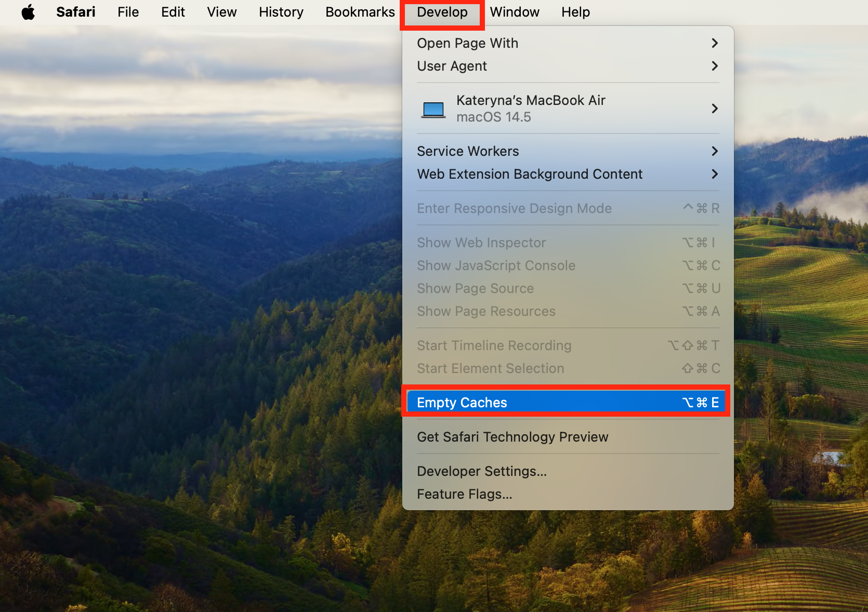Choose Get Safari Technology Preview
This screenshot has height=612, width=868.
coord(568,437)
